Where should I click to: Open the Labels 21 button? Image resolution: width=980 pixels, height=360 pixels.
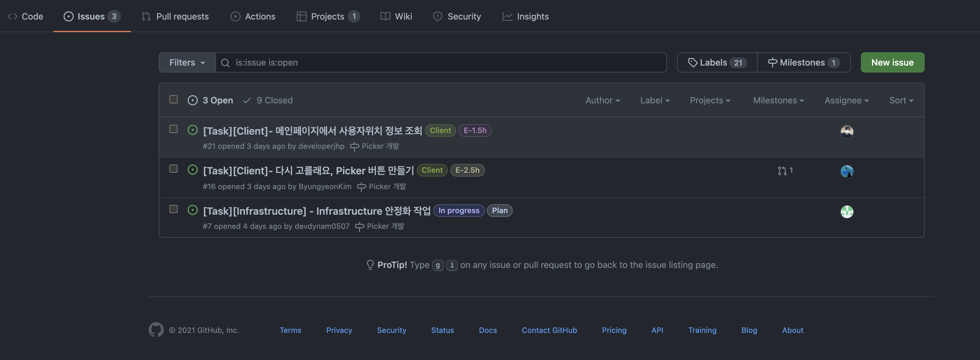coord(717,62)
